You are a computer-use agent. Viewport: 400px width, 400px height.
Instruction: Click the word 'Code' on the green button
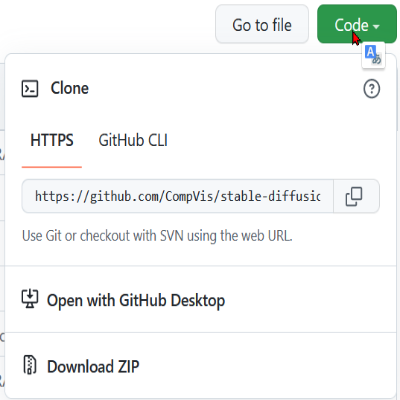pos(351,25)
